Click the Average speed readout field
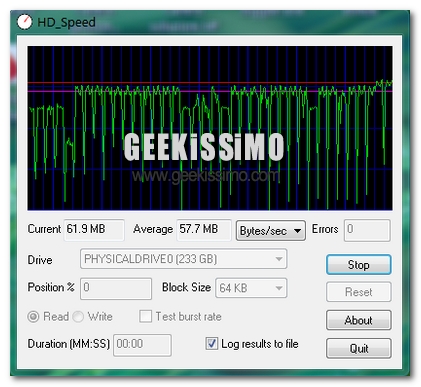This screenshot has height=387, width=421. pos(204,230)
